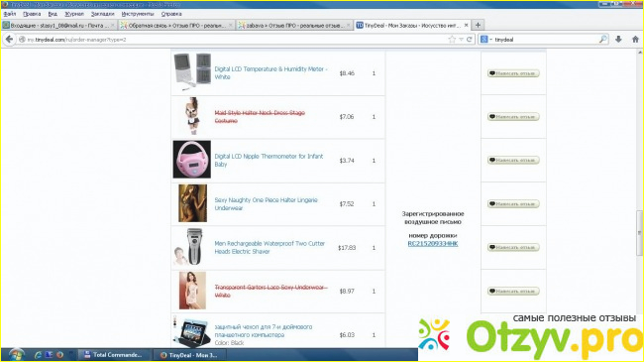This screenshot has height=362, width=644.
Task: Open the search engine selector dropdown
Action: click(485, 40)
